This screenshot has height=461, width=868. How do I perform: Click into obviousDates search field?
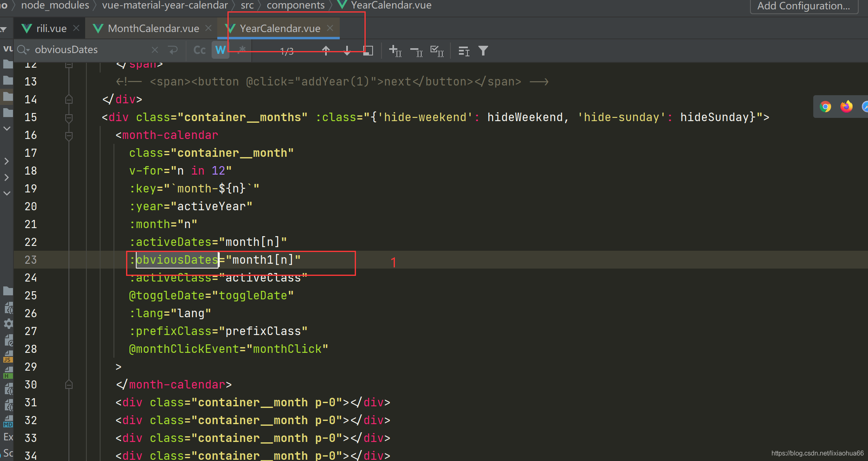[x=89, y=50]
